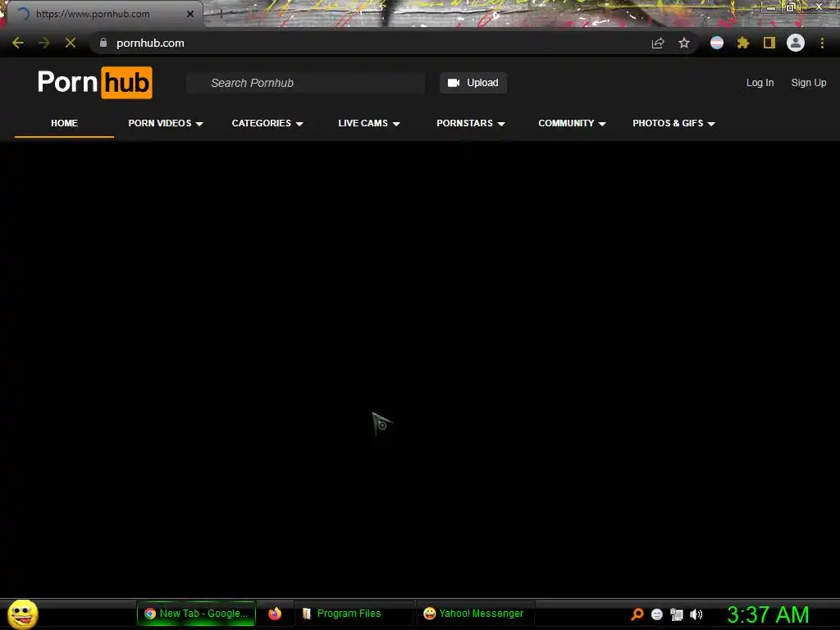Toggle the browser side panel icon

click(x=769, y=43)
